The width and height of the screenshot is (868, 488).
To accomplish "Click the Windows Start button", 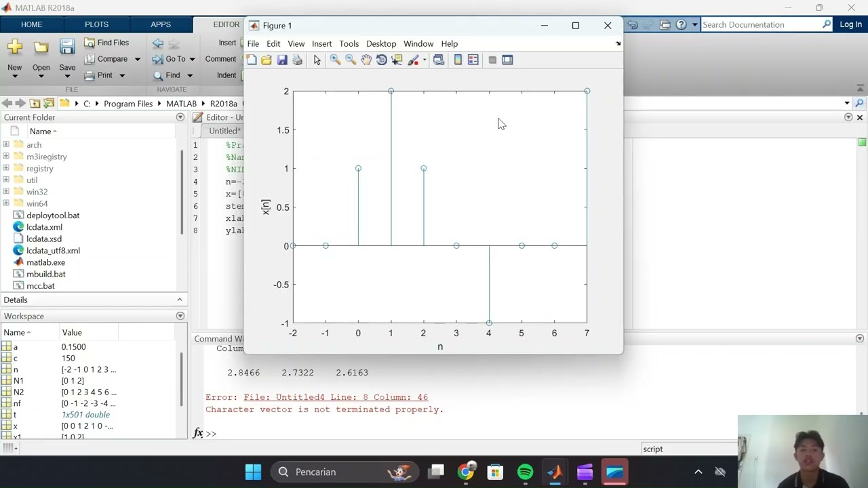I will pyautogui.click(x=253, y=472).
